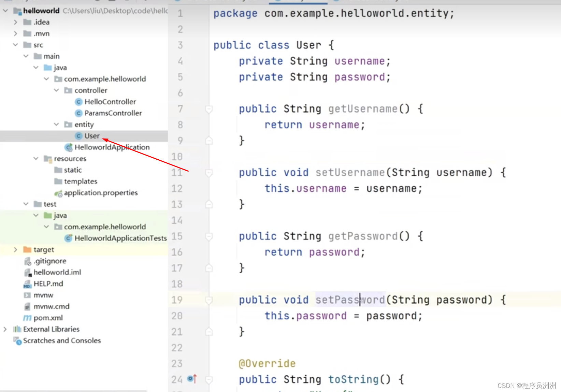Select the static folder
Viewport: 561px width, 392px height.
coord(73,170)
